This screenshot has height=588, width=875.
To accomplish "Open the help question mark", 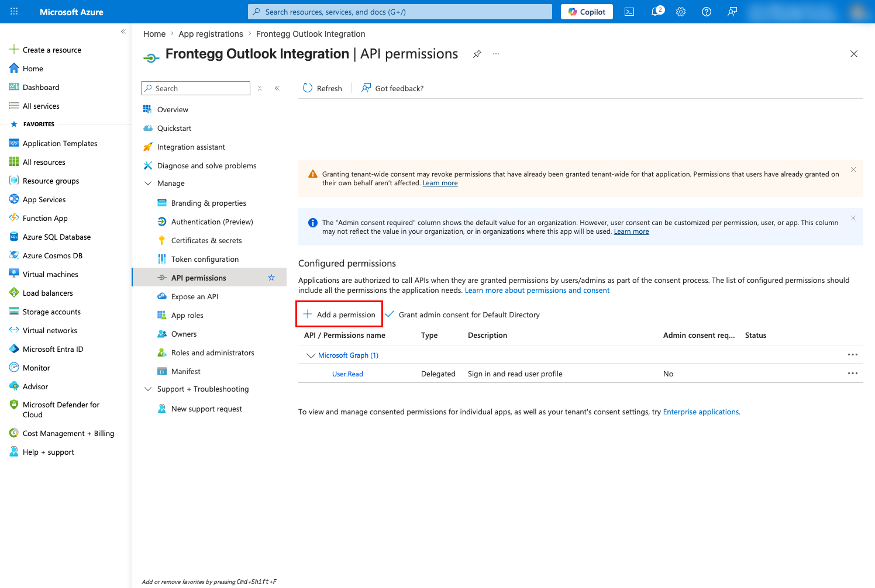I will pyautogui.click(x=707, y=12).
